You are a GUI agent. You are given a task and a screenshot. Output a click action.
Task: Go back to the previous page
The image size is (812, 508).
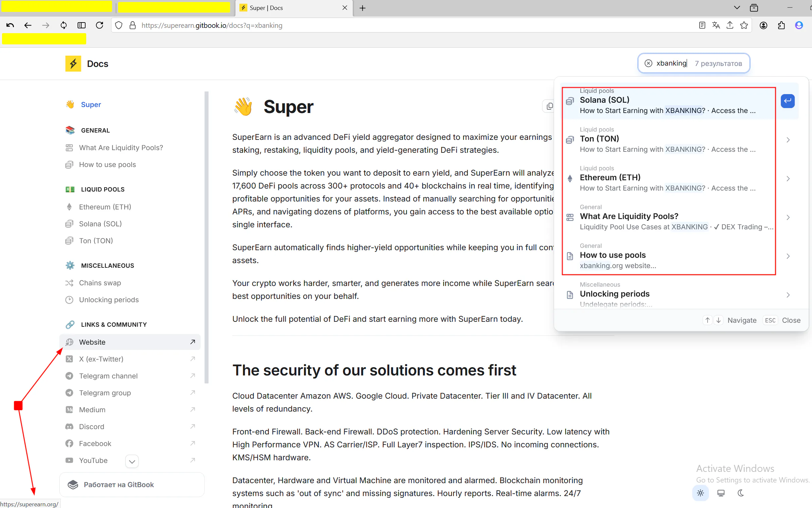tap(28, 25)
